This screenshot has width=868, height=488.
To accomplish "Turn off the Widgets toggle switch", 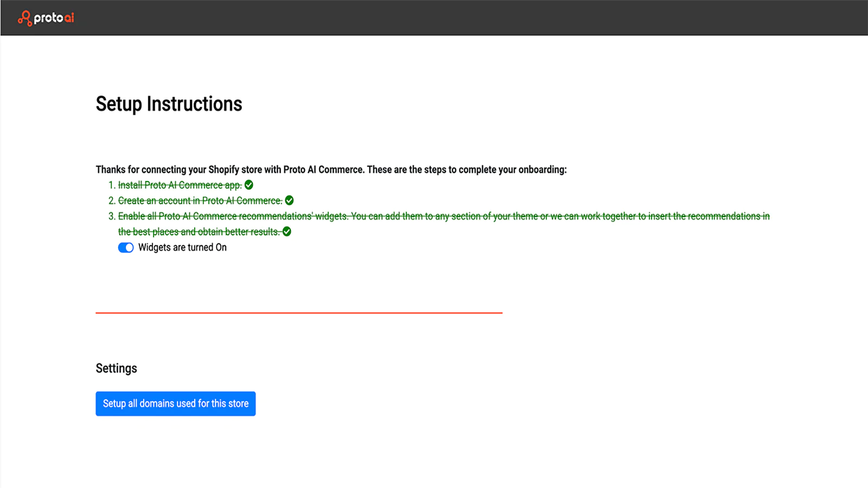I will pos(126,248).
